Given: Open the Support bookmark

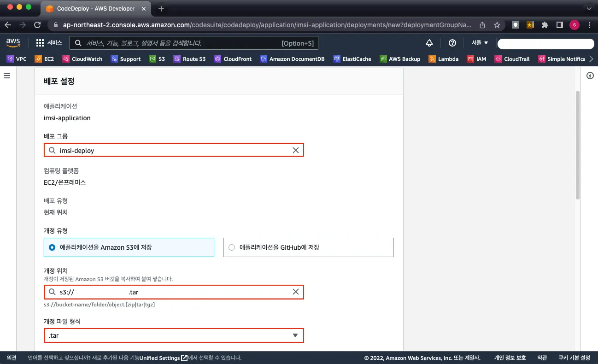Looking at the screenshot, I should pos(125,59).
